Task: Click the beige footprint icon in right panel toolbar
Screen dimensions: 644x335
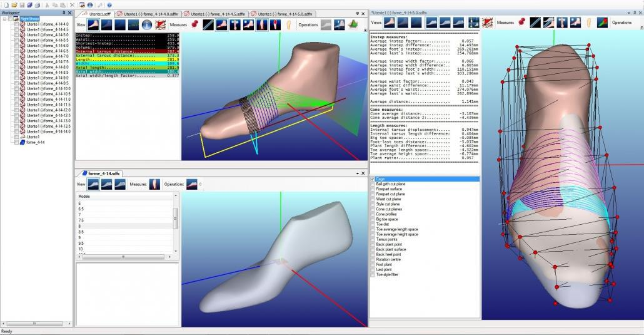Action: 589,22
